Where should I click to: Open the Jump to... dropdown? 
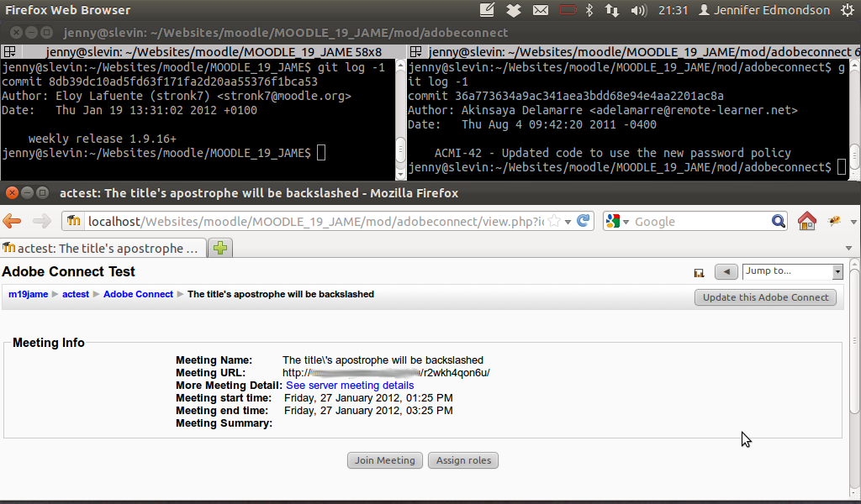click(x=792, y=271)
